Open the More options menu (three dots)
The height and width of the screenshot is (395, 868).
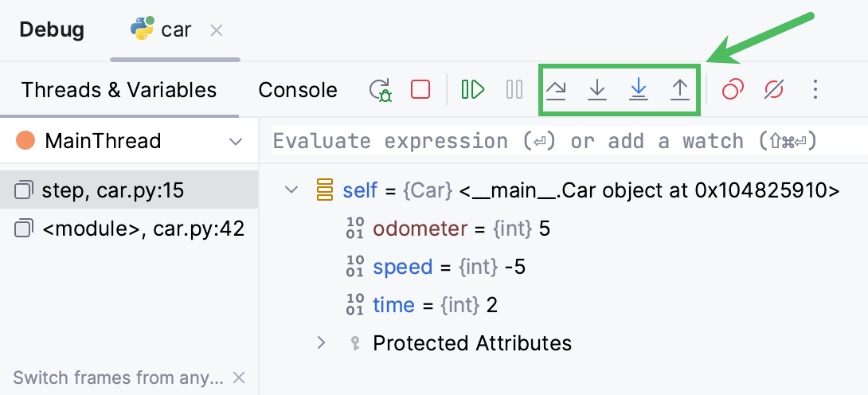815,90
